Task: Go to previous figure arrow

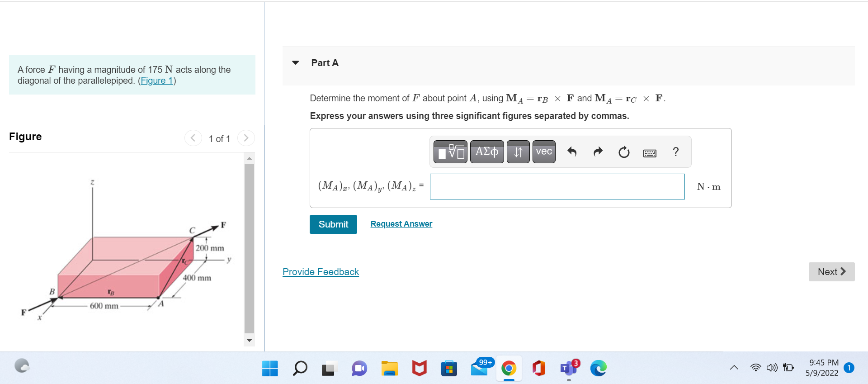Action: 193,138
